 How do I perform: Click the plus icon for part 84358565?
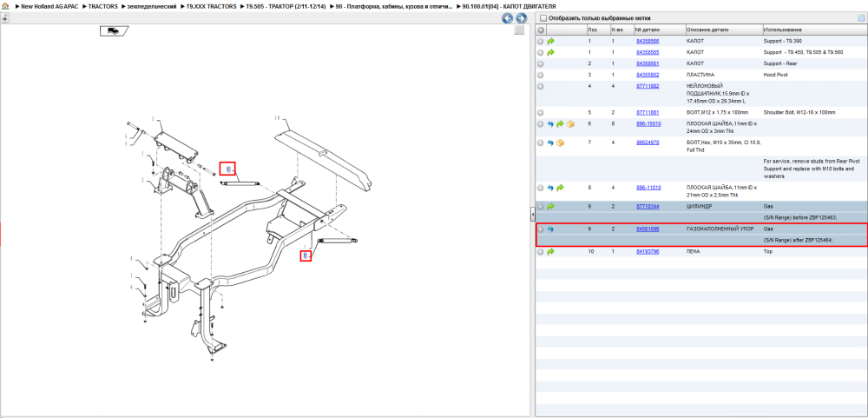tap(541, 52)
